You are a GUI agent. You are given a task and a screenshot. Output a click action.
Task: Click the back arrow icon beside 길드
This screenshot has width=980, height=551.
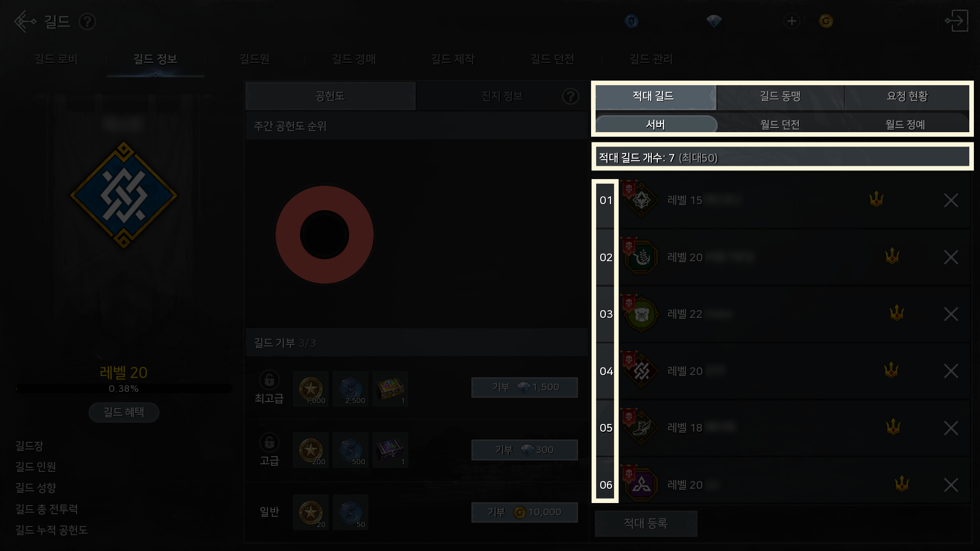point(25,21)
